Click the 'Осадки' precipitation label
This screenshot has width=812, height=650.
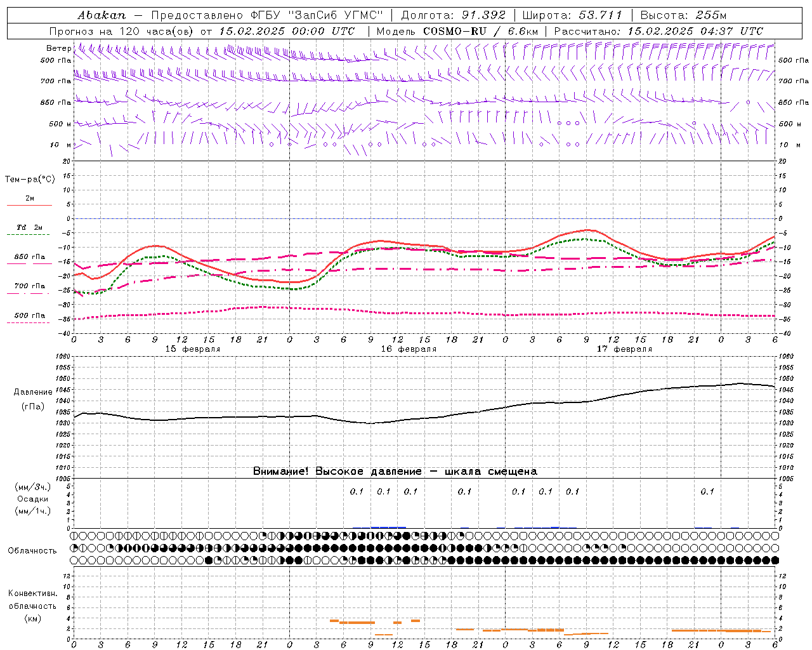(33, 499)
